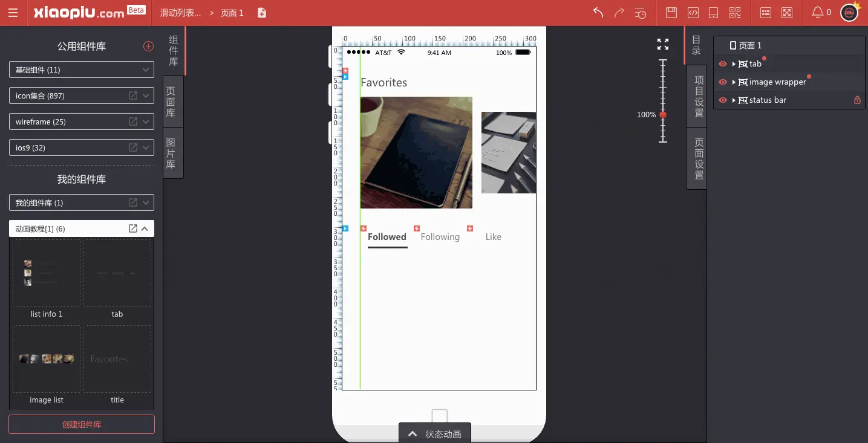The width and height of the screenshot is (868, 443).
Task: Adjust the zoom slider handle at 100%
Action: click(x=663, y=114)
